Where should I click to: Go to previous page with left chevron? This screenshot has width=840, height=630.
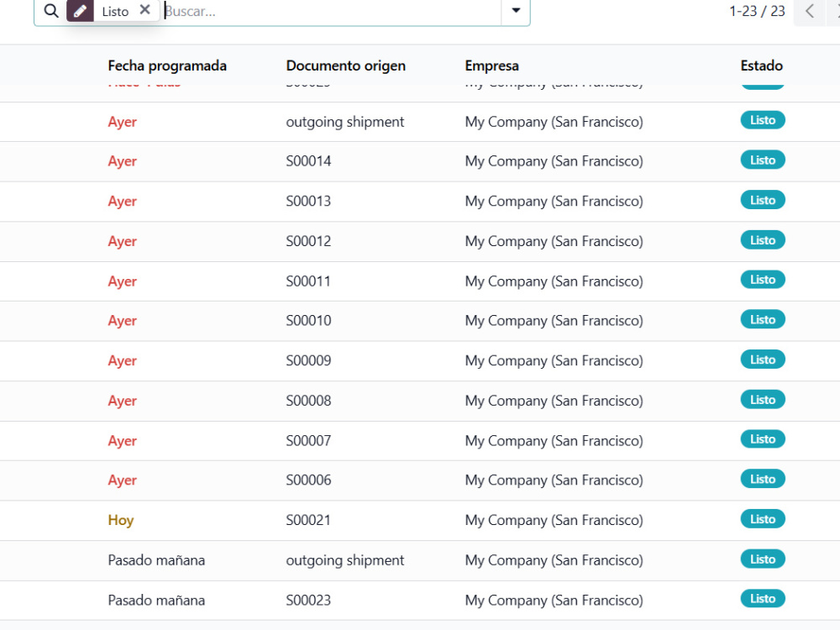point(810,11)
